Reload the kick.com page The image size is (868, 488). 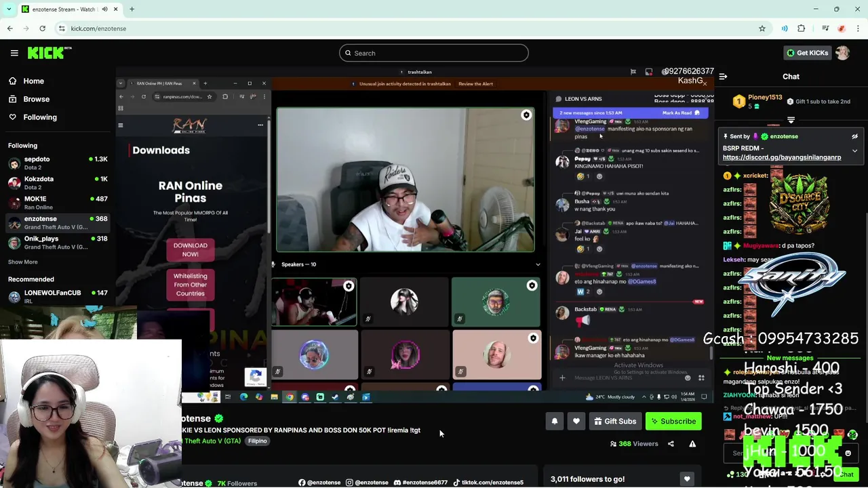[42, 28]
